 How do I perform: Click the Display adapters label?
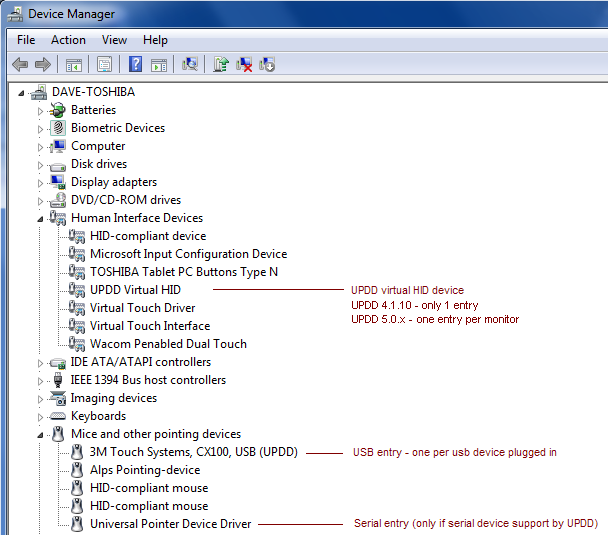click(x=114, y=182)
